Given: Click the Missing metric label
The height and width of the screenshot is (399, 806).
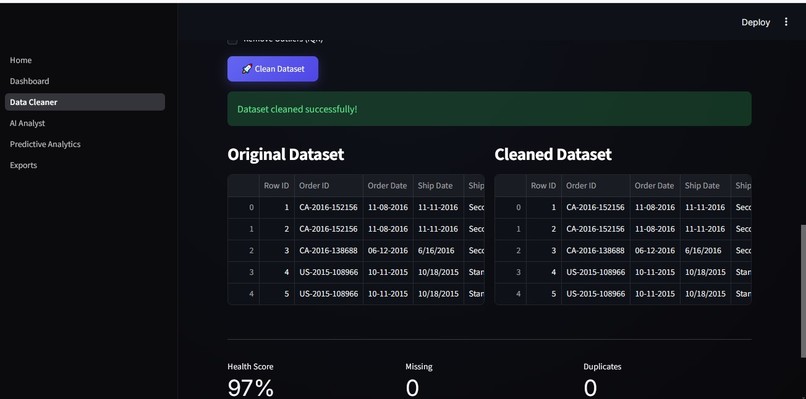Looking at the screenshot, I should click(x=419, y=367).
